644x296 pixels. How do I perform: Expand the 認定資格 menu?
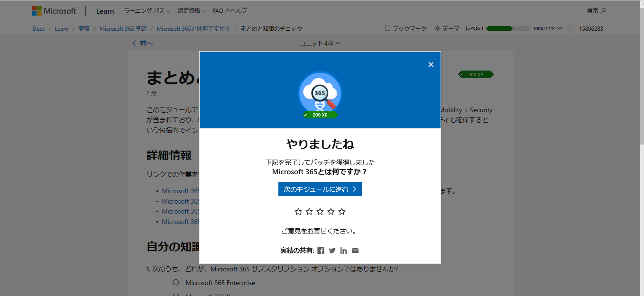click(x=192, y=11)
